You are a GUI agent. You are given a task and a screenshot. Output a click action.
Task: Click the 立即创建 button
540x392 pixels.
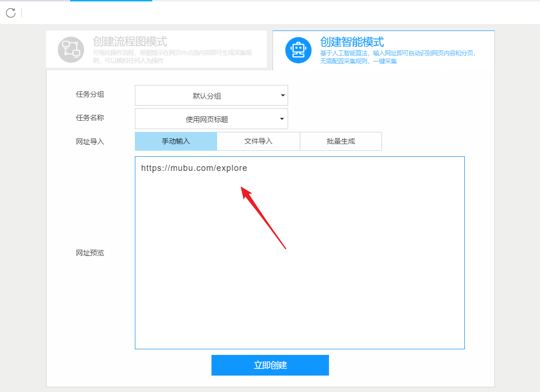point(270,365)
